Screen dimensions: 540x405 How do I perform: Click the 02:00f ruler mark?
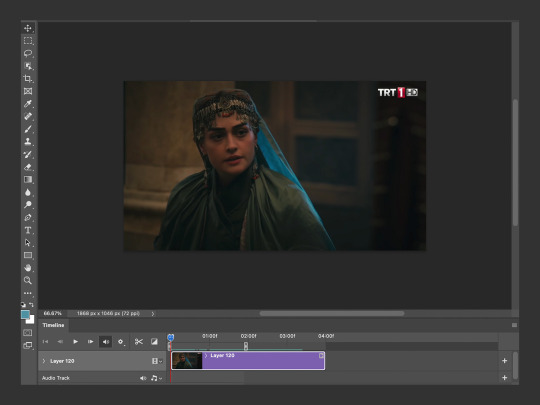point(248,336)
